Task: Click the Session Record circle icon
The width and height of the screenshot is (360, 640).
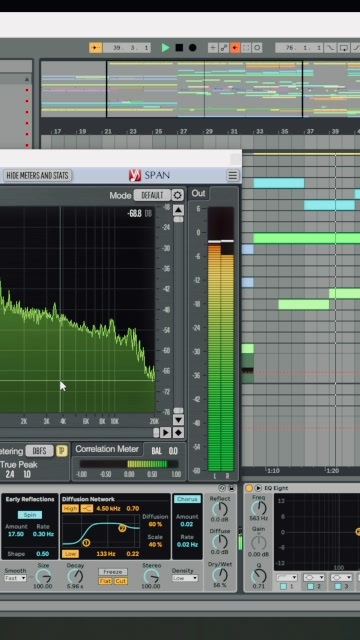Action: pyautogui.click(x=257, y=48)
